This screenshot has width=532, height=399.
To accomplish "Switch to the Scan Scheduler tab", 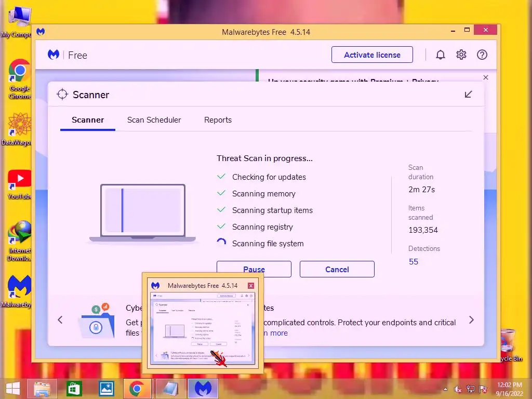I will 154,120.
